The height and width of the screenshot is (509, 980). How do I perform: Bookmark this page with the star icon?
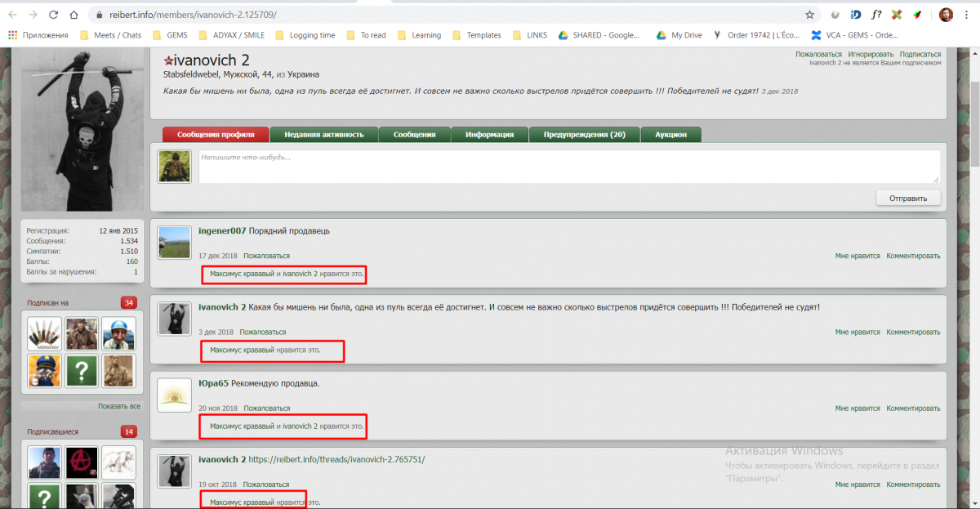click(x=809, y=15)
